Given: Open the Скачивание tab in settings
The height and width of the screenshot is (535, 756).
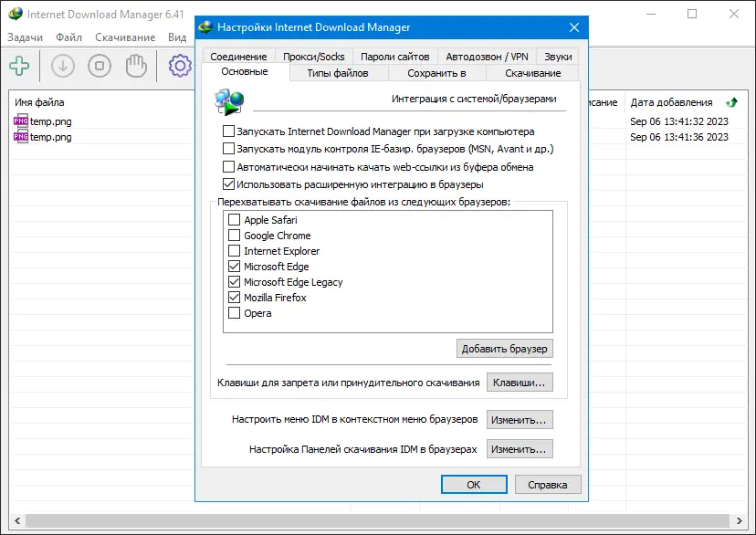Looking at the screenshot, I should (533, 73).
